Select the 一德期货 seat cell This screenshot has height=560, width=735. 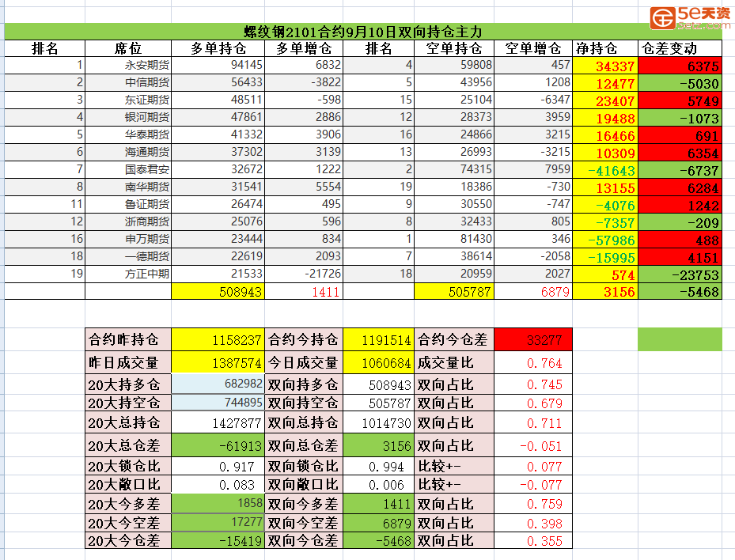(128, 256)
